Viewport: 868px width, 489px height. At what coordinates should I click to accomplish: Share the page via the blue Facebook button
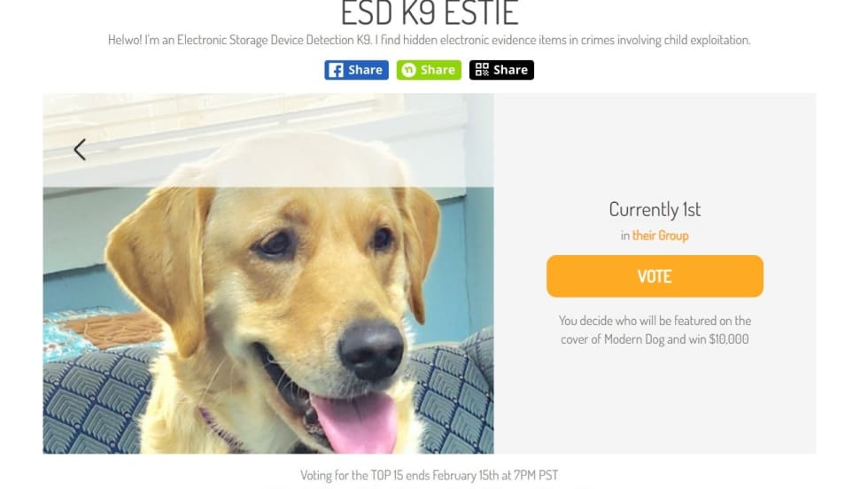(x=356, y=70)
